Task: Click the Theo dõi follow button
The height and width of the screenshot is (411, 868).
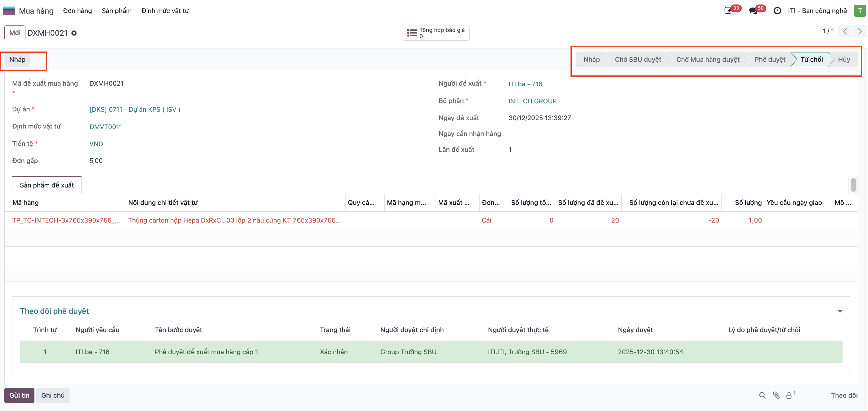Action: [844, 395]
